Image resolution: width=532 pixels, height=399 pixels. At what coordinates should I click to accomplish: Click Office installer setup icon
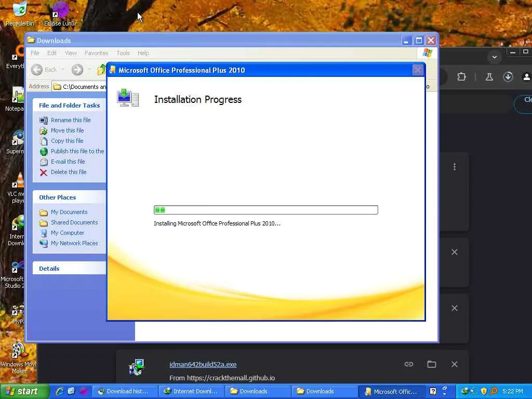(x=128, y=98)
